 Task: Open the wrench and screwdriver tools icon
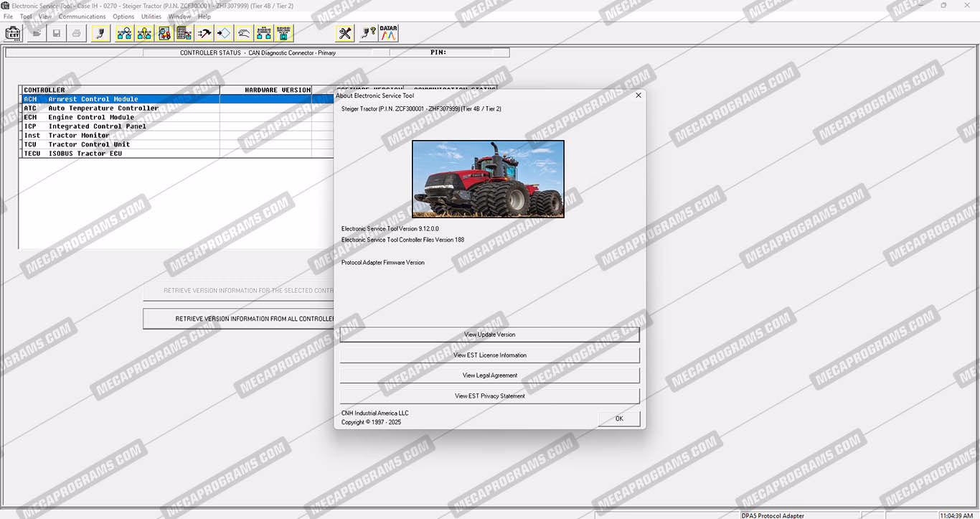[345, 33]
